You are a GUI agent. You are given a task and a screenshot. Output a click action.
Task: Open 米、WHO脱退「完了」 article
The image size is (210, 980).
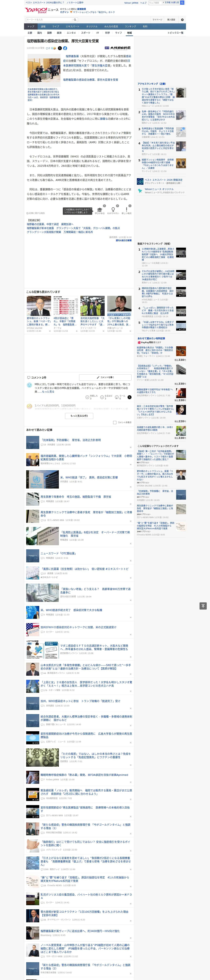click(x=89, y=477)
